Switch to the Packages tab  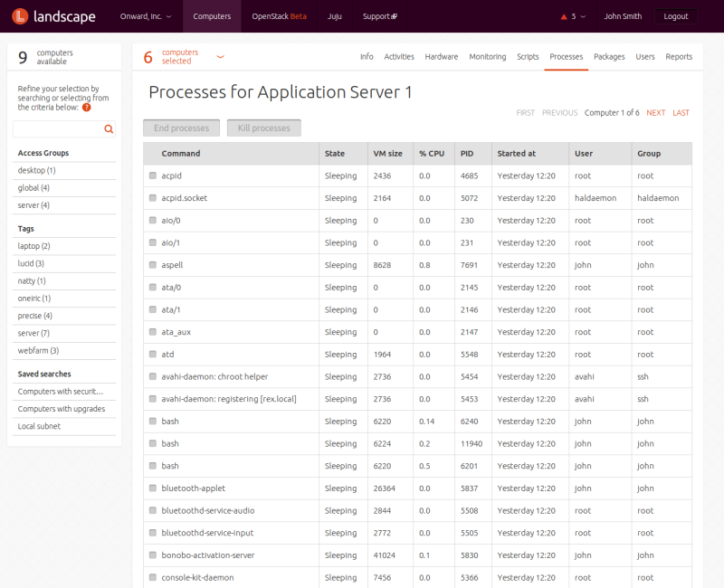[x=609, y=57]
